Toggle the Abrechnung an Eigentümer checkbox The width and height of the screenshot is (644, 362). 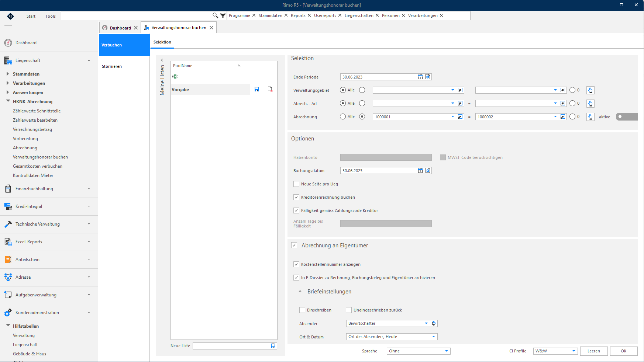(x=294, y=245)
